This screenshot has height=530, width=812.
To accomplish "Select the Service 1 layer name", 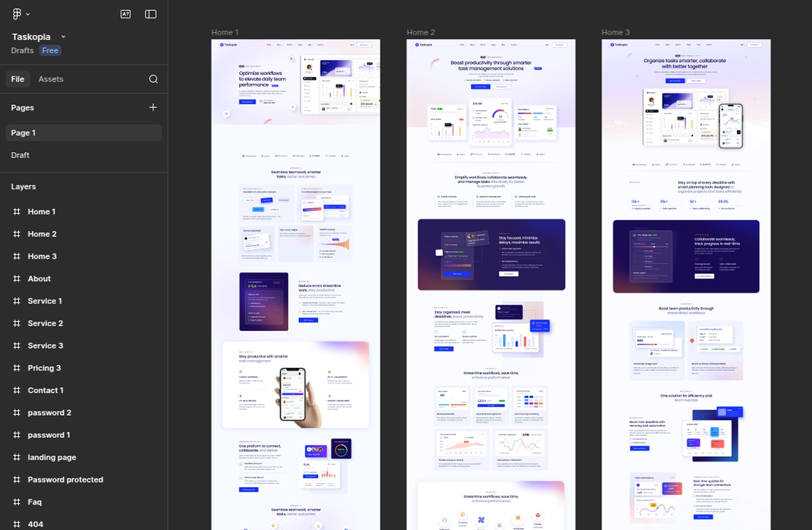I will point(45,301).
